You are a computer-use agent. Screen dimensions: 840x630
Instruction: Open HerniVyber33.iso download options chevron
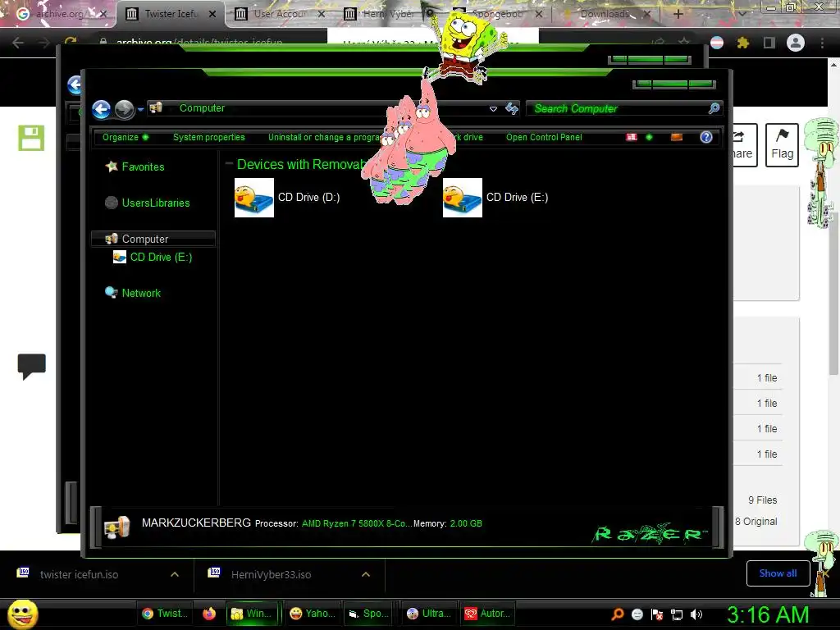click(x=366, y=574)
